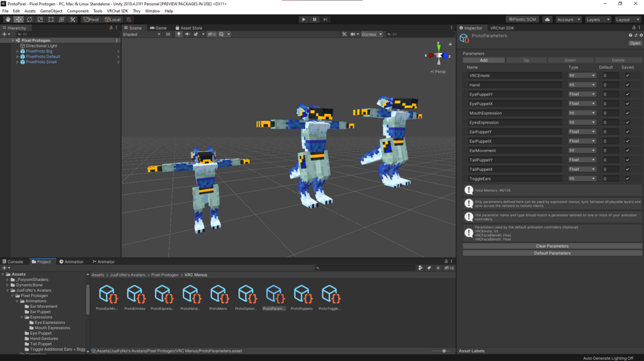Switch to the VRChat SDK tab

[502, 28]
